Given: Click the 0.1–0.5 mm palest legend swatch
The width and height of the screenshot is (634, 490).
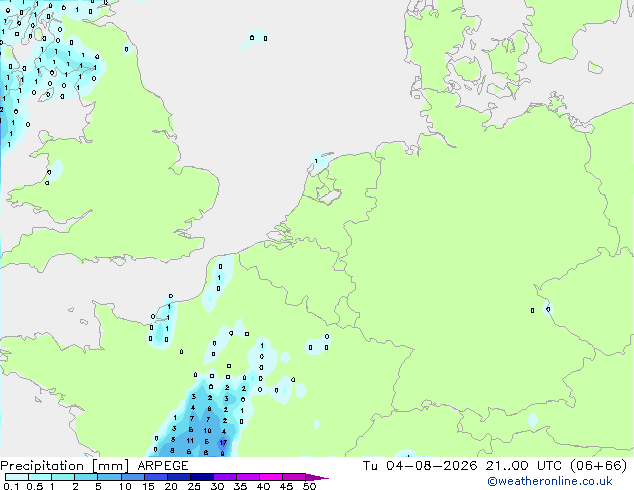Looking at the screenshot, I should [x=17, y=477].
